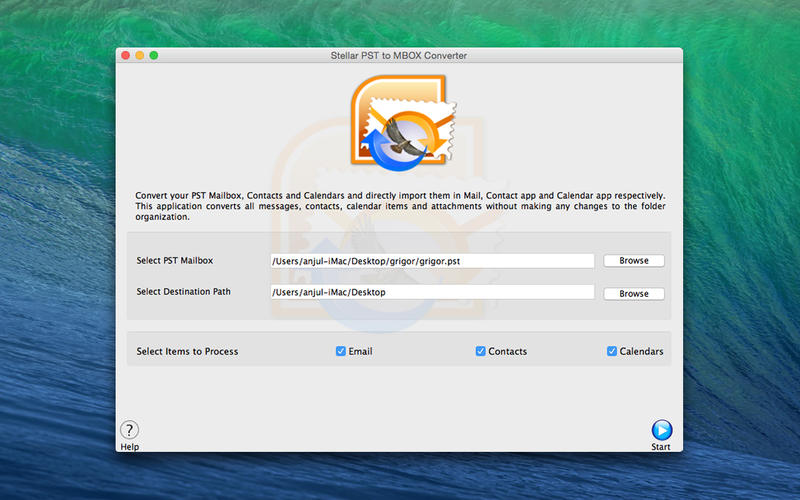Image resolution: width=800 pixels, height=500 pixels.
Task: Click into the Destination Path field
Action: pos(432,292)
